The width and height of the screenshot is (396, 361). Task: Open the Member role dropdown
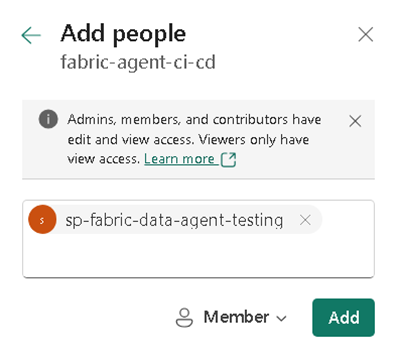tap(231, 317)
